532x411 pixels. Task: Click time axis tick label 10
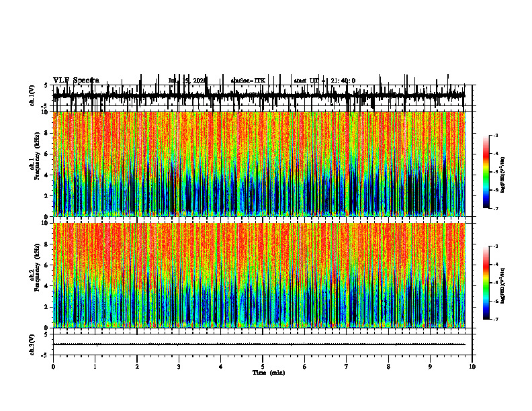472,367
